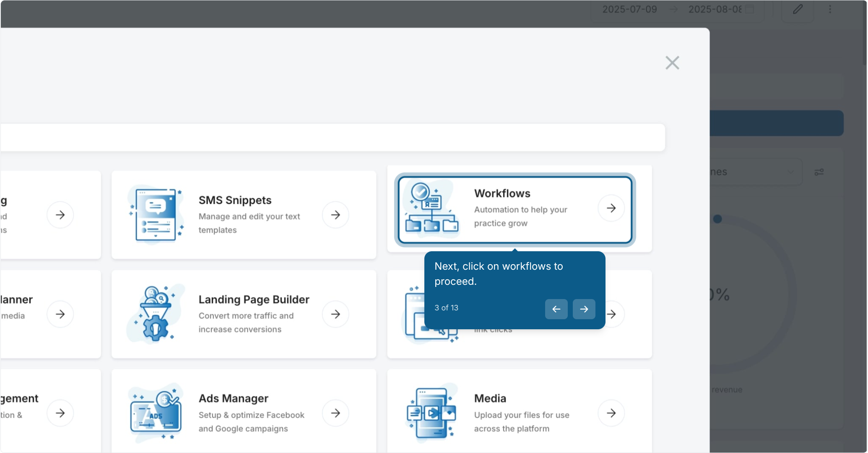Open Ads Manager arrow button

[x=335, y=413]
